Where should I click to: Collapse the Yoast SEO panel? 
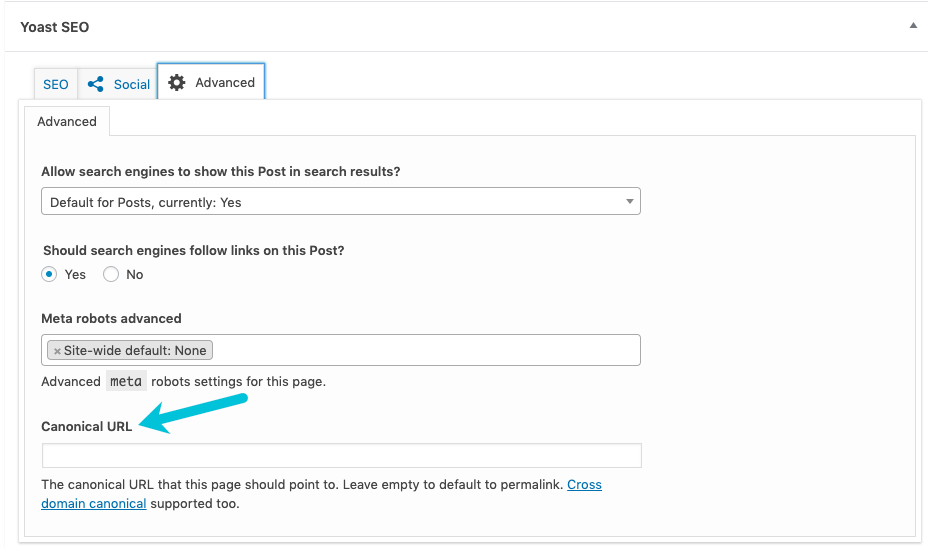(x=912, y=26)
